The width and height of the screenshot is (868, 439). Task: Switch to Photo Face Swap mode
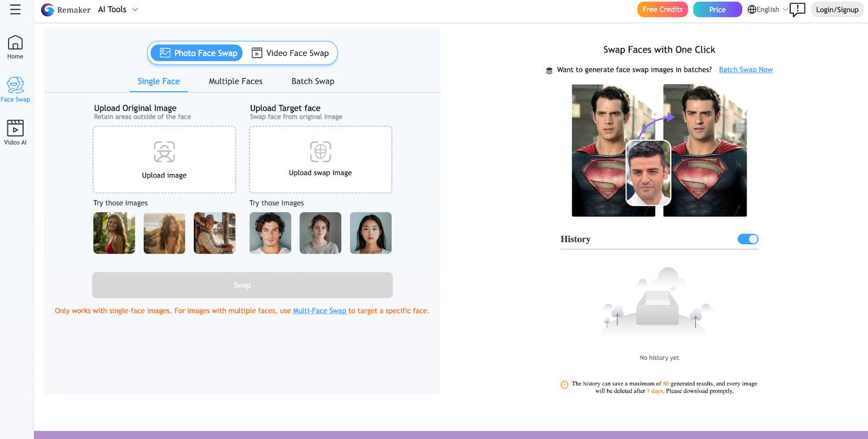(x=196, y=53)
